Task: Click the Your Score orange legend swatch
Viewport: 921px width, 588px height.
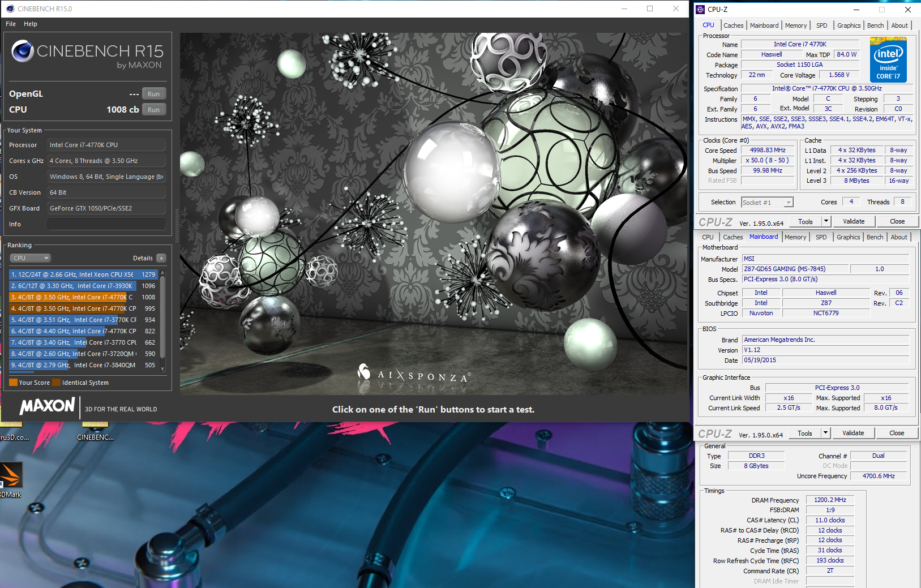Action: pyautogui.click(x=13, y=383)
